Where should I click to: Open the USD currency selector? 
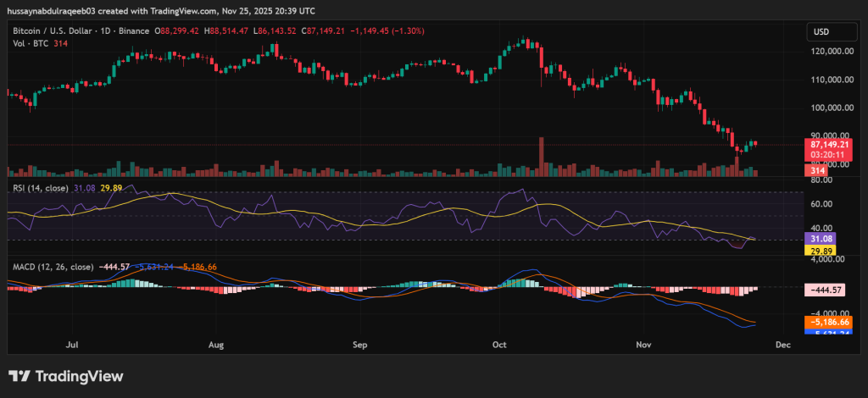point(821,32)
